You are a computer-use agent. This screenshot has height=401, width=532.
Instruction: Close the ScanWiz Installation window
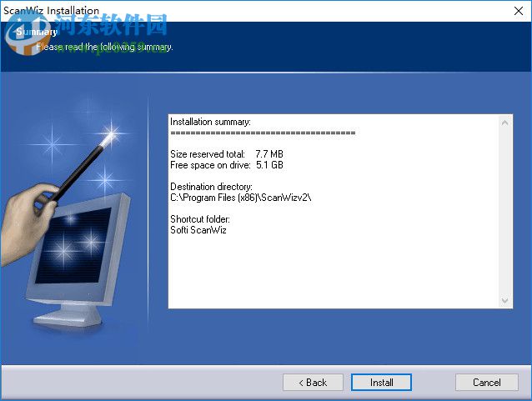519,11
